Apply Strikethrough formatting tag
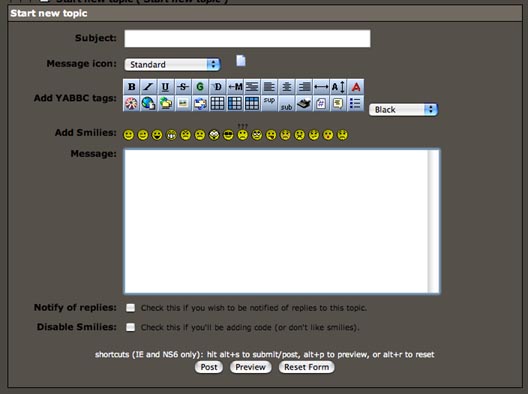The image size is (528, 394). [183, 87]
